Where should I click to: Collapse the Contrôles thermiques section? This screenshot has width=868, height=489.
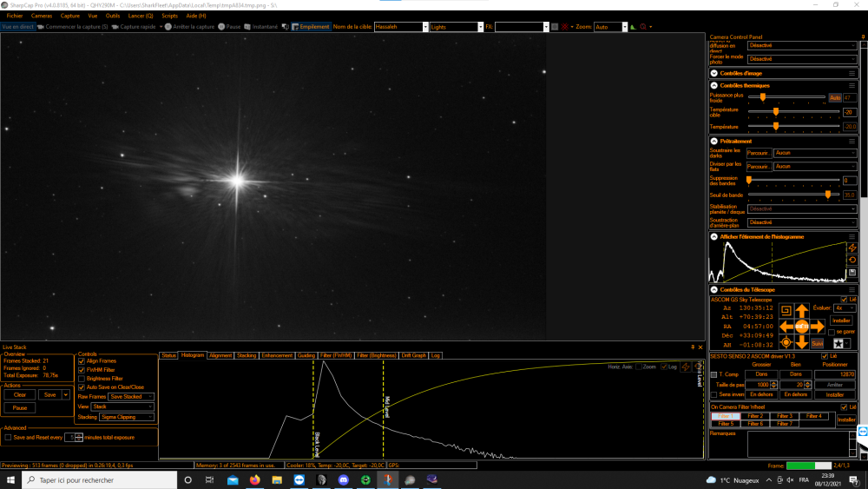pos(714,85)
